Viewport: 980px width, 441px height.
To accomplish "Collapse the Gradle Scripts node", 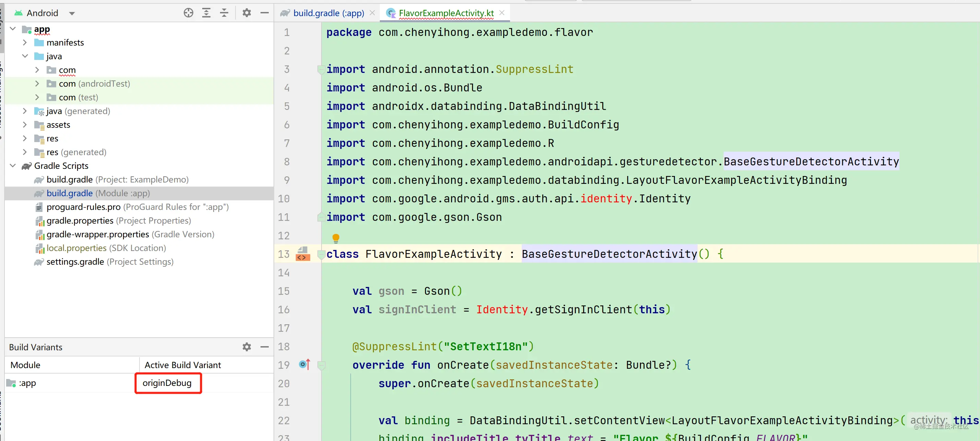I will tap(13, 166).
